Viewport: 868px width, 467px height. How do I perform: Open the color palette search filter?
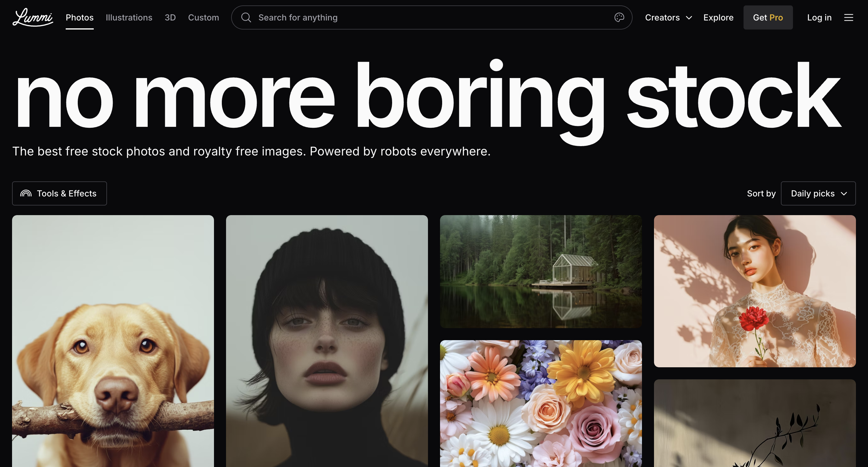[619, 17]
